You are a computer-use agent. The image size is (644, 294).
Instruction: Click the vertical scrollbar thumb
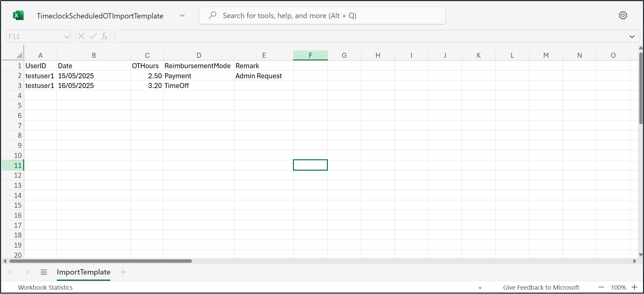click(641, 88)
